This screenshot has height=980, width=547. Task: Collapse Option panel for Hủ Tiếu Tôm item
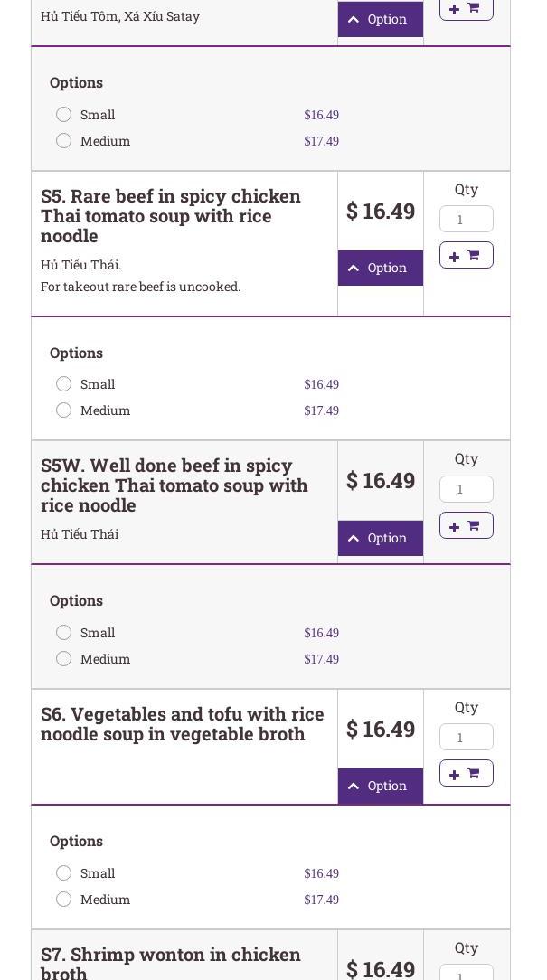click(x=380, y=19)
